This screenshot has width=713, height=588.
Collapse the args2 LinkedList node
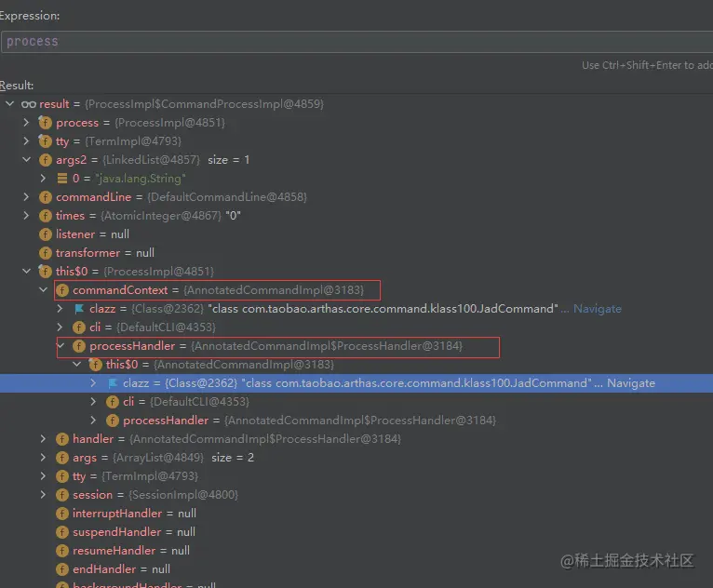26,160
